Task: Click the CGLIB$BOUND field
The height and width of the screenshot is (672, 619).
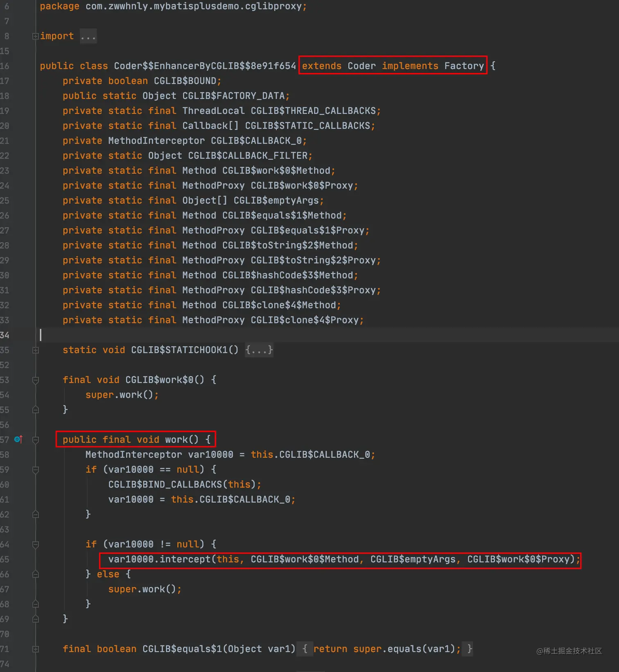Action: [185, 81]
